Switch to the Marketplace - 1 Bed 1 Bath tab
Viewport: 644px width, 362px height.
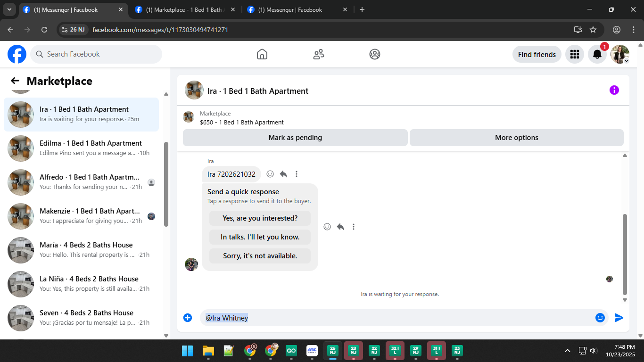coord(184,9)
